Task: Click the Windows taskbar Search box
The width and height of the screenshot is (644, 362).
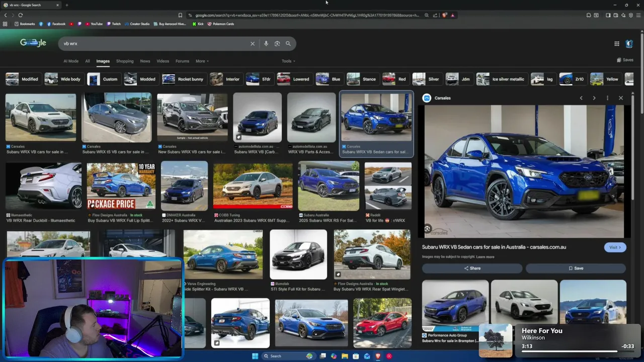Action: click(x=288, y=356)
